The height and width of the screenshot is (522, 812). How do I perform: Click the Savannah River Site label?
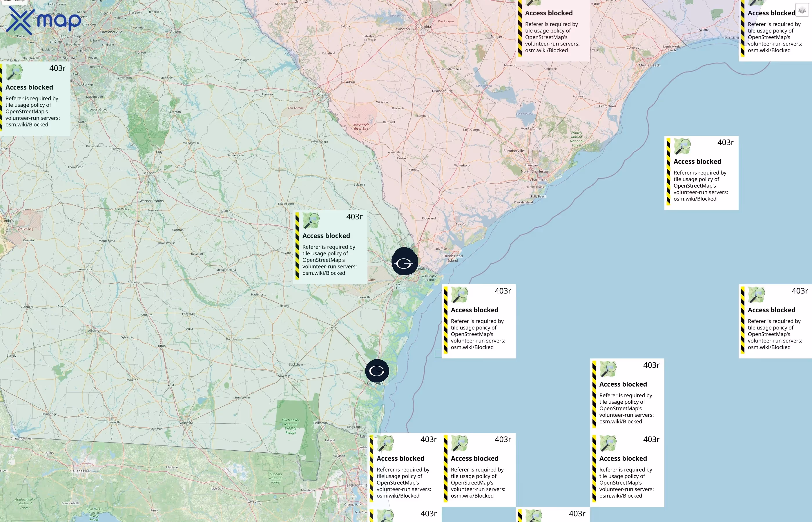(361, 126)
